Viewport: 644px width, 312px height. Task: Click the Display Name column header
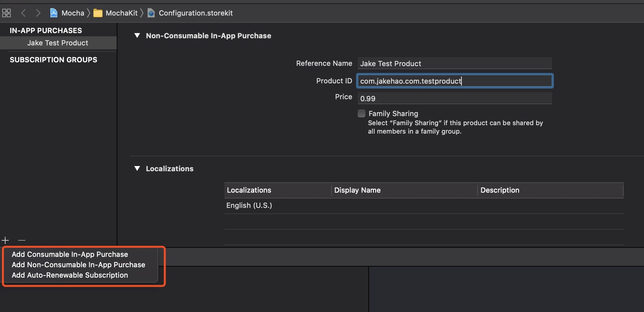[357, 190]
